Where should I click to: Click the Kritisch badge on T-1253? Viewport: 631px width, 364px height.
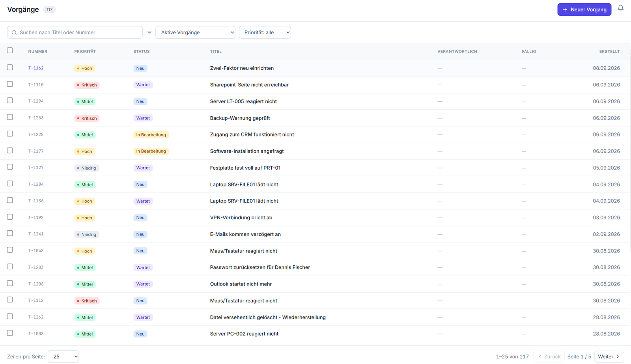click(x=87, y=118)
